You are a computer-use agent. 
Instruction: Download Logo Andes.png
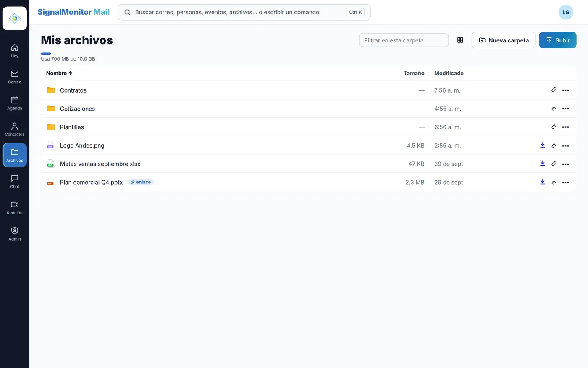[543, 145]
